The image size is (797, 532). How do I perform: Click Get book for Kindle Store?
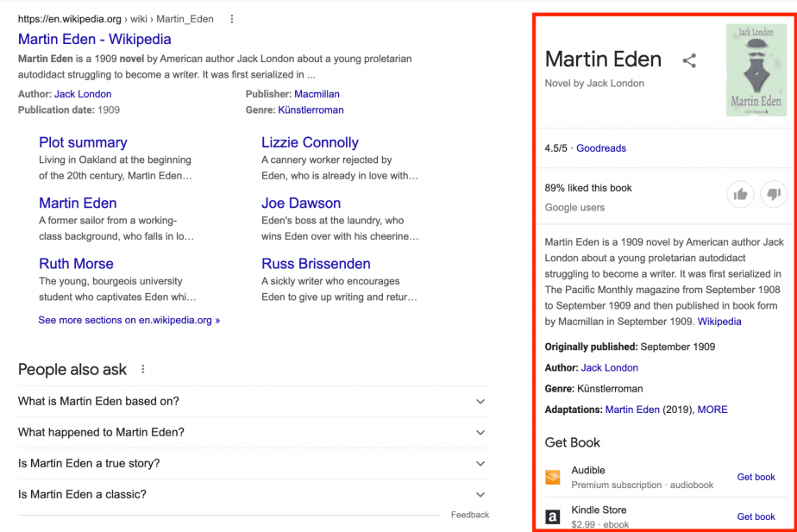click(756, 516)
